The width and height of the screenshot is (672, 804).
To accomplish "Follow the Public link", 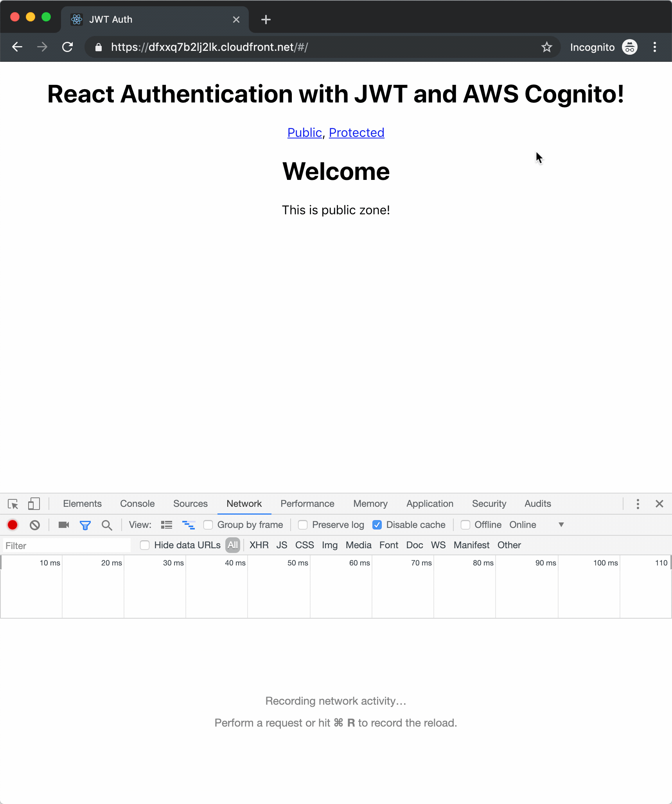I will (x=305, y=133).
